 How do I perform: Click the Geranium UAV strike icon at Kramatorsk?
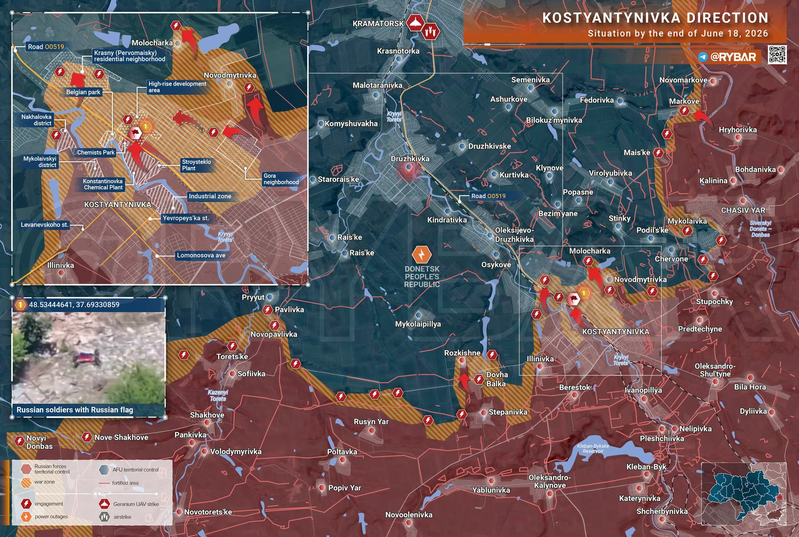click(415, 23)
